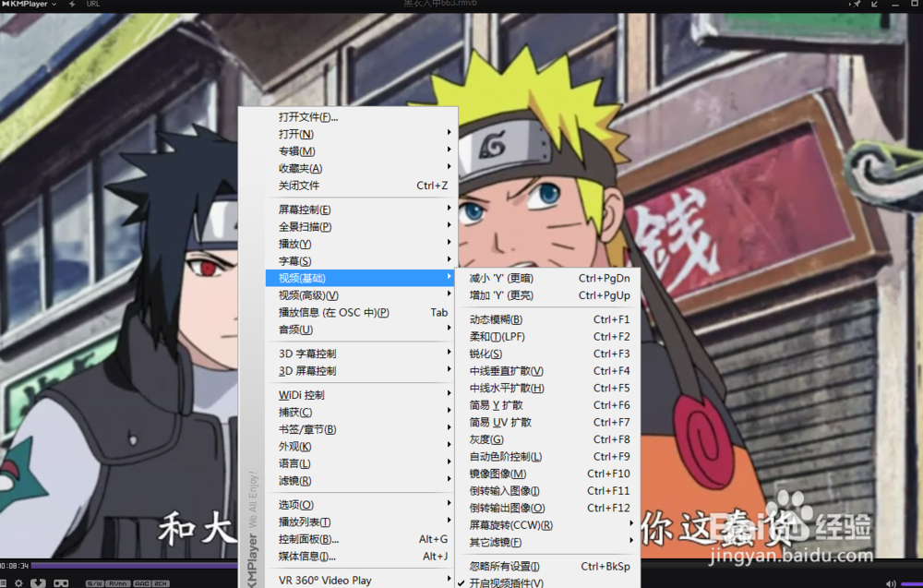Toggle 动态模糊(B) filter
The height and width of the screenshot is (588, 923).
click(547, 319)
